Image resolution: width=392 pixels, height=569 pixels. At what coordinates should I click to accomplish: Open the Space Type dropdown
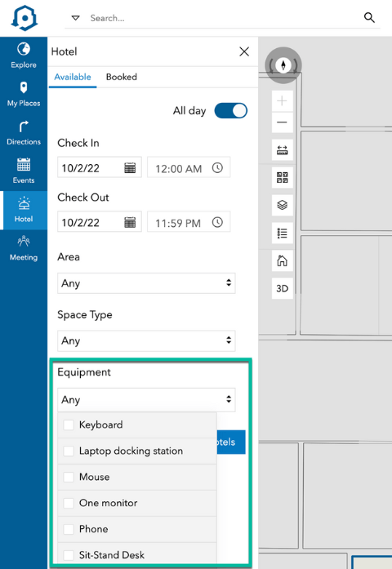[146, 340]
